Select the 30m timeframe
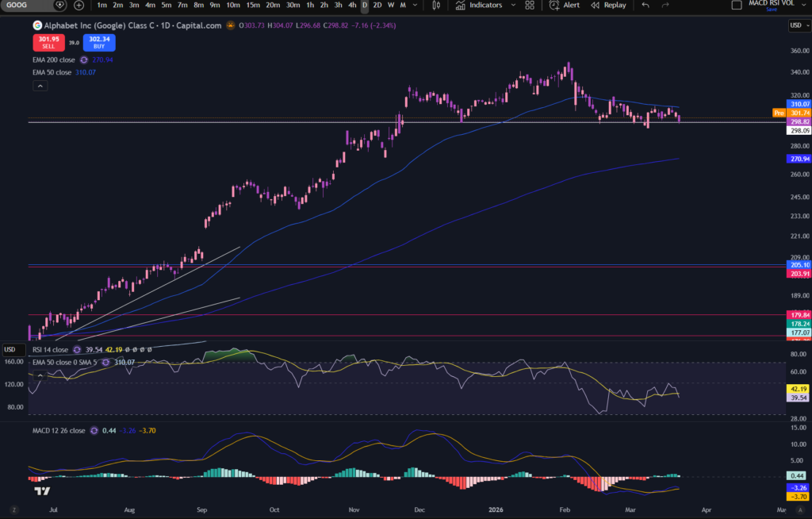Viewport: 812px width, 519px height. click(293, 6)
